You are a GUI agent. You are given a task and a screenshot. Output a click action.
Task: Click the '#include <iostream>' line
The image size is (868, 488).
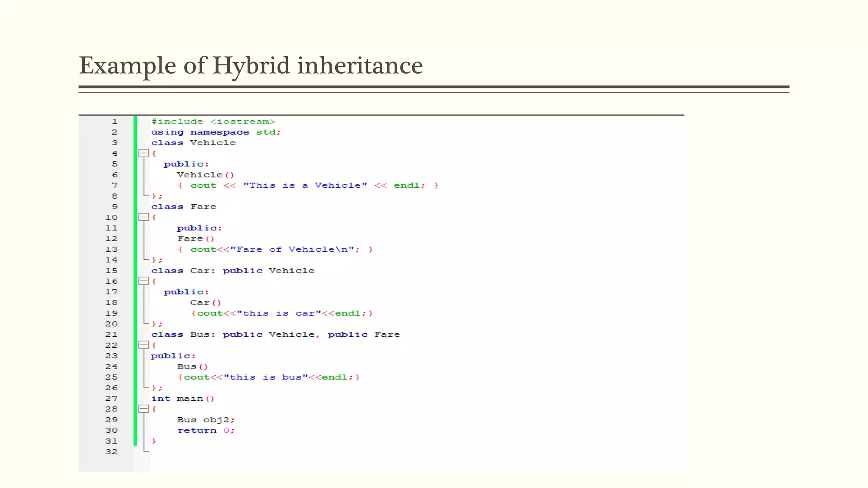[x=213, y=122]
